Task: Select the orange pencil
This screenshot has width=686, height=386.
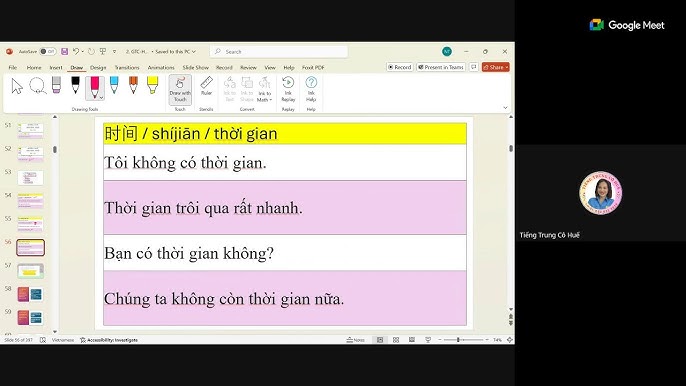Action: pos(133,85)
